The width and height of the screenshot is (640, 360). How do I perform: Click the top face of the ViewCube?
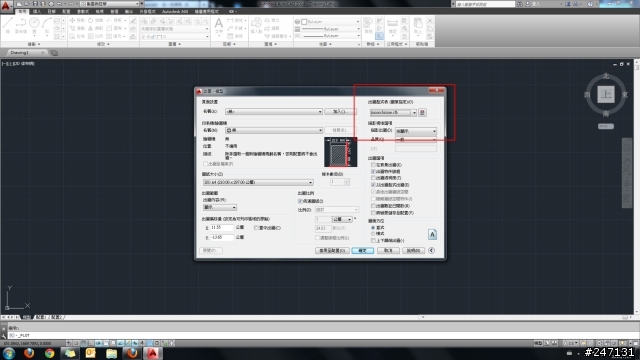coord(606,94)
